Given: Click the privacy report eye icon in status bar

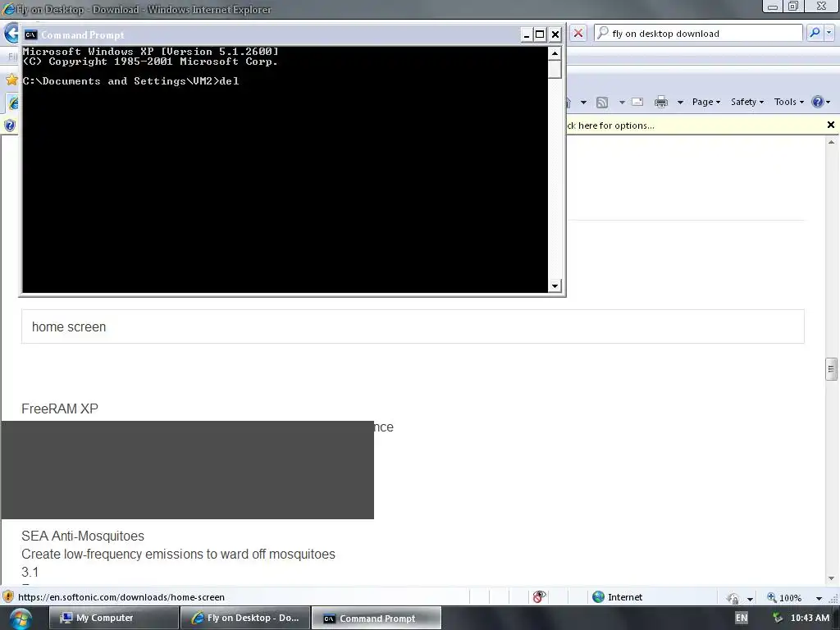Looking at the screenshot, I should (539, 597).
